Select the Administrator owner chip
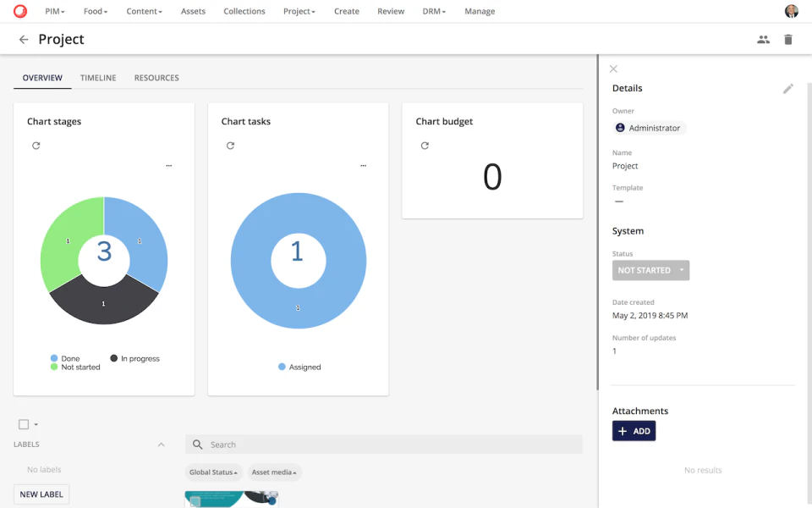The height and width of the screenshot is (508, 812). (648, 127)
